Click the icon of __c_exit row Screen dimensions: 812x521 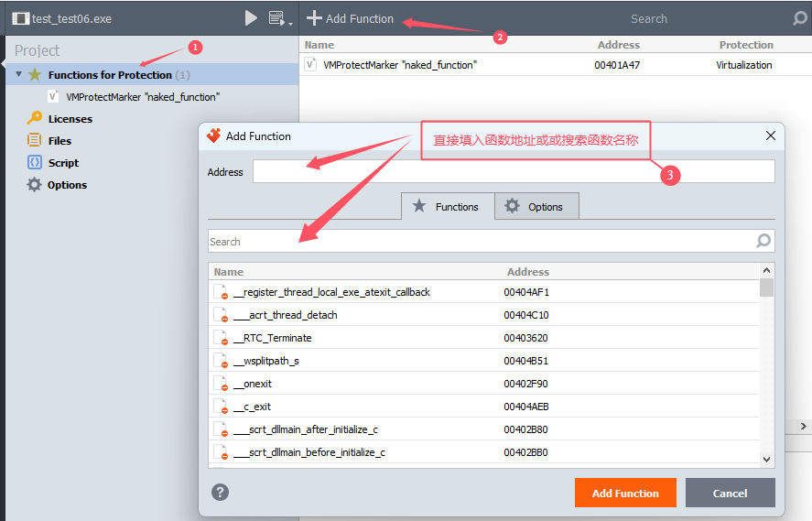click(221, 406)
